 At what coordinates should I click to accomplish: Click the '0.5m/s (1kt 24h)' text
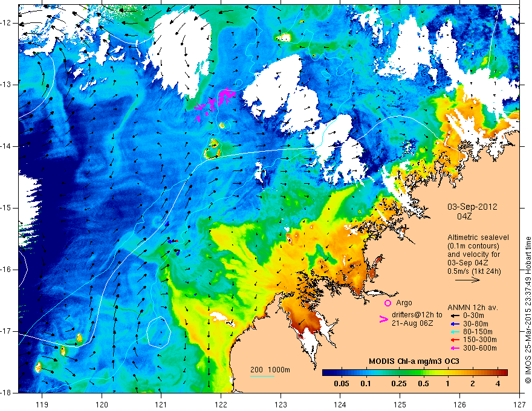[474, 271]
